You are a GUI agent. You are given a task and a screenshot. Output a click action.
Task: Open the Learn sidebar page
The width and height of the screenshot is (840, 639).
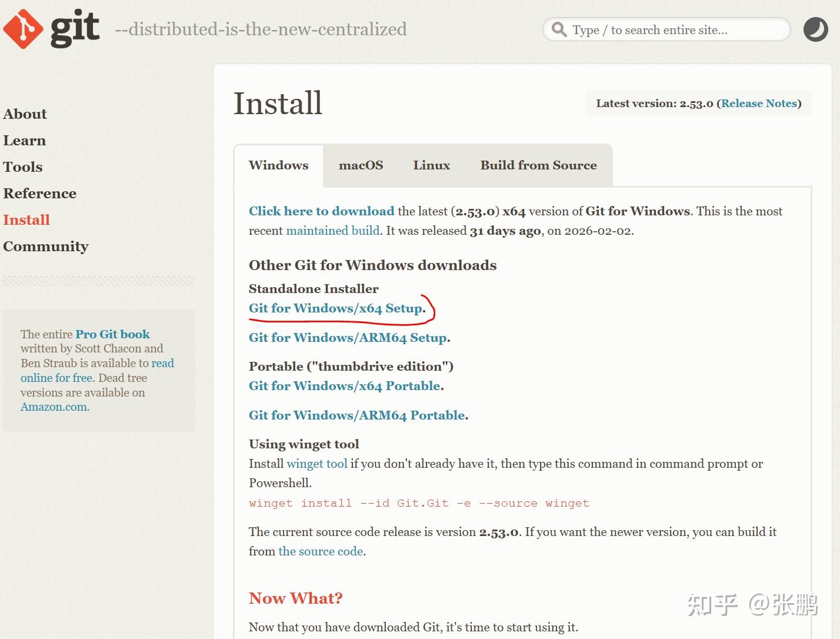(24, 141)
